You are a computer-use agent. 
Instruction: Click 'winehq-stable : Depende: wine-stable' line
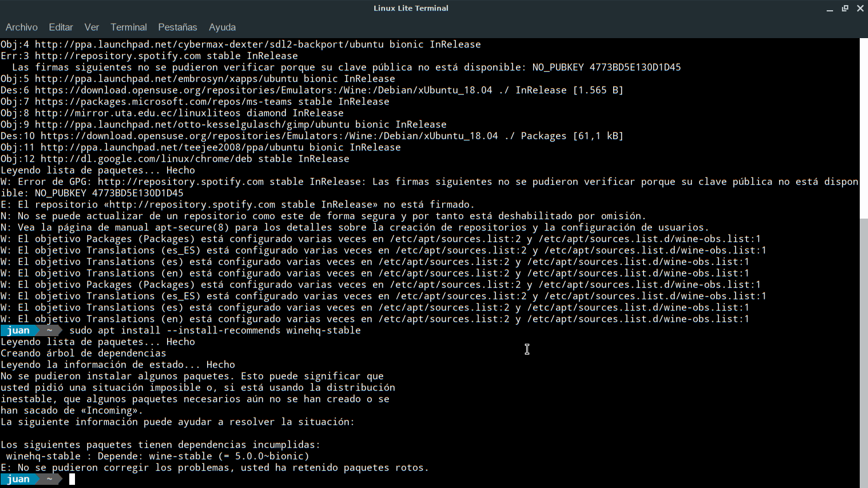[x=158, y=456]
